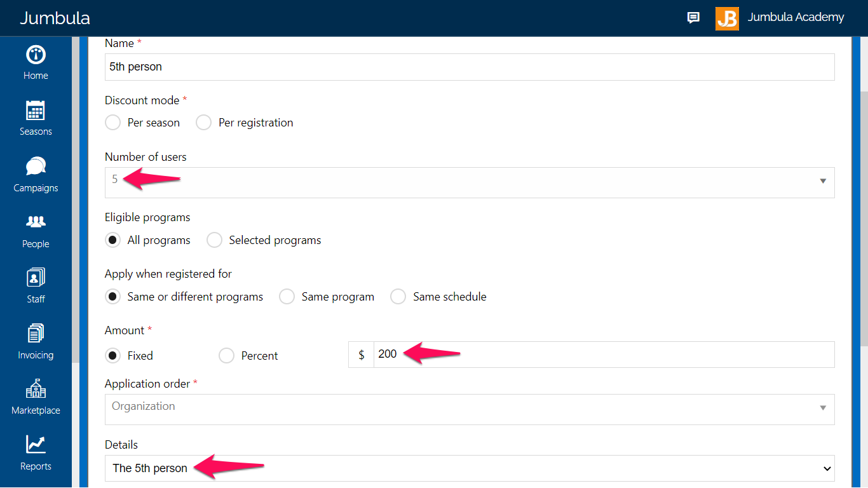The width and height of the screenshot is (868, 488).
Task: Click the Jumbula logo text
Action: (55, 18)
